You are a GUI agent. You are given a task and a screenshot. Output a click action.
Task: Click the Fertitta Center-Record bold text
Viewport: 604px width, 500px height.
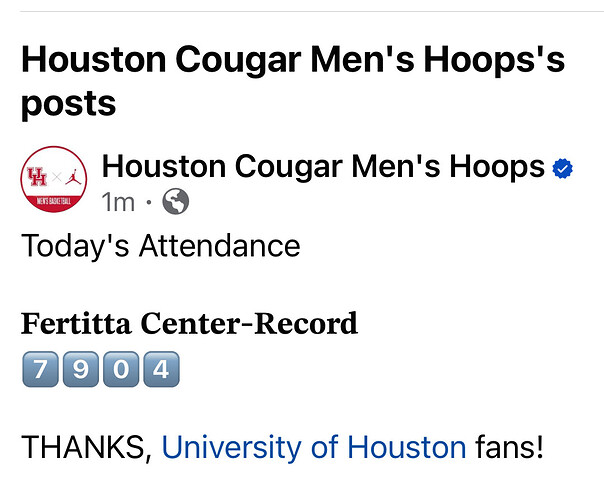click(189, 324)
